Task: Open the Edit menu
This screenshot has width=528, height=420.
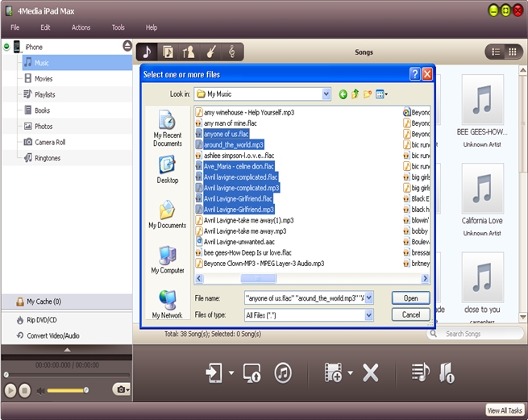Action: (45, 27)
